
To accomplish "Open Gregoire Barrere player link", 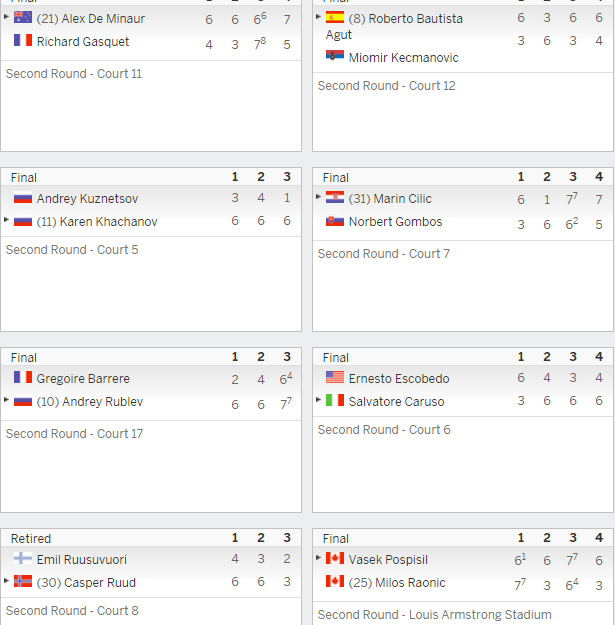I will pos(83,379).
